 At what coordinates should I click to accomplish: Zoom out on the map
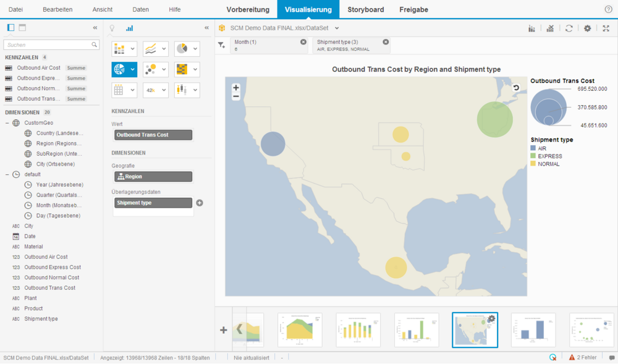[x=235, y=96]
